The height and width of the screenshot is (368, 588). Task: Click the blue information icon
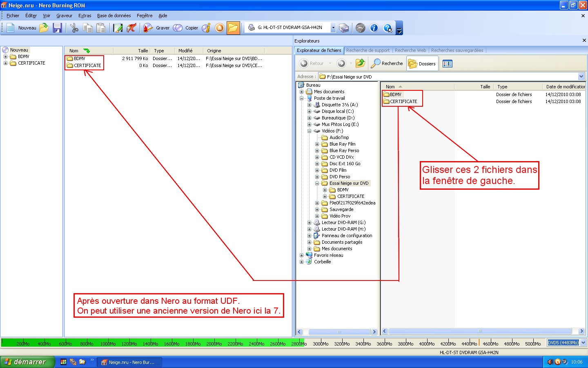[374, 28]
